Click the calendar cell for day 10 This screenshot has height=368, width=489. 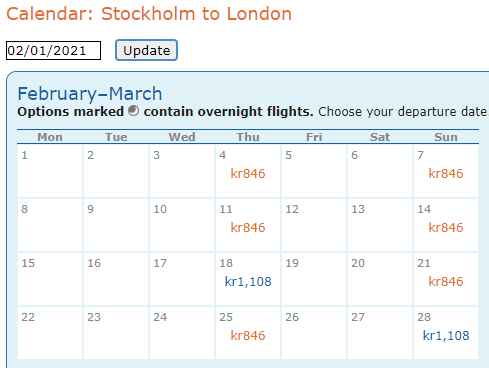tap(182, 225)
